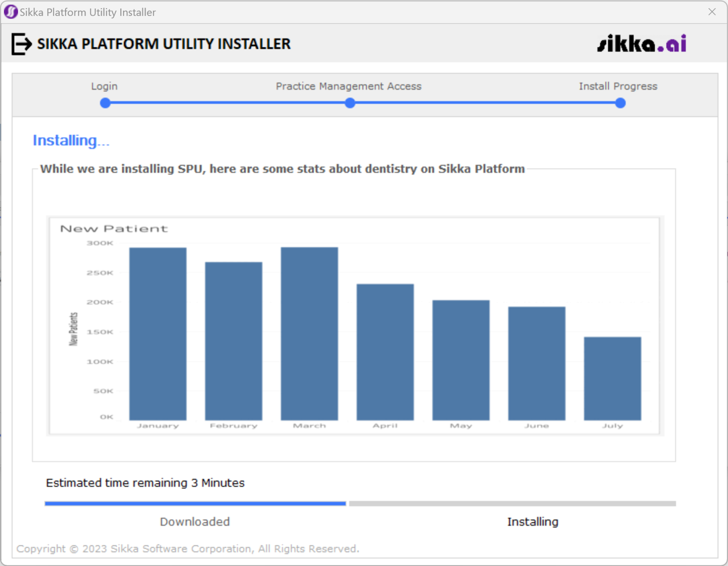The width and height of the screenshot is (728, 566).
Task: Click the 200K y-axis label
Action: point(100,302)
